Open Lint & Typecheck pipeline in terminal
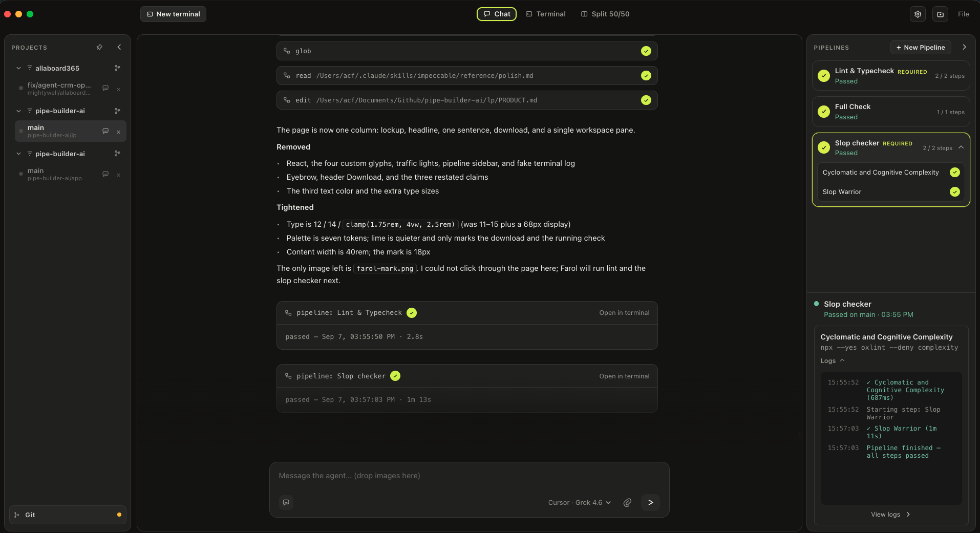The width and height of the screenshot is (980, 533). (x=624, y=313)
